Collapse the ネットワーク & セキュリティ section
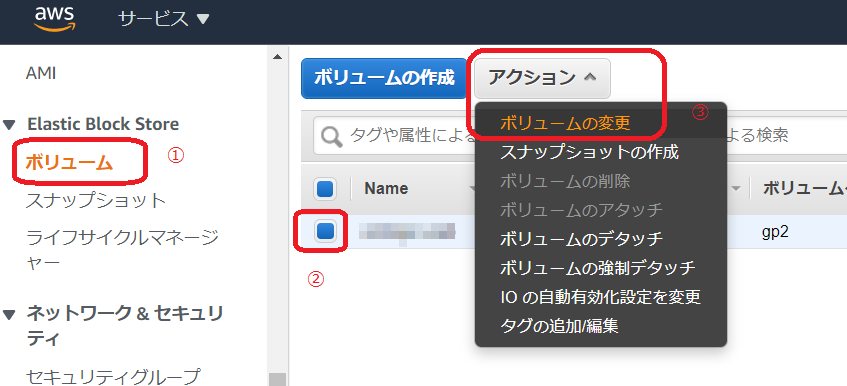The height and width of the screenshot is (386, 847). click(9, 314)
